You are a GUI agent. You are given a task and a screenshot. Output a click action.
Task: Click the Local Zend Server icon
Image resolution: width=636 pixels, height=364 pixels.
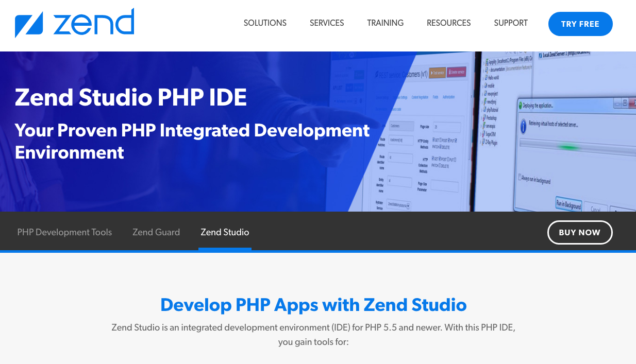[539, 55]
